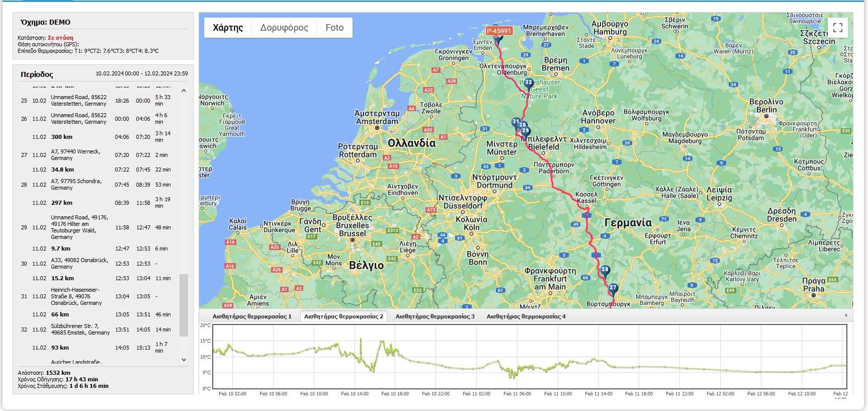Open Αισθητήρας θερμοκρασίας 1 tab
868x411 pixels.
click(252, 316)
